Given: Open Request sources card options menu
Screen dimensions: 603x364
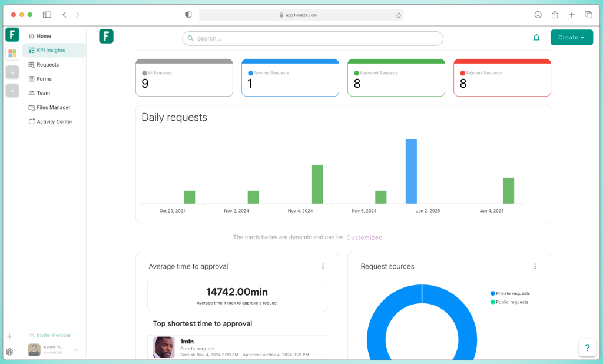Looking at the screenshot, I should click(x=535, y=266).
